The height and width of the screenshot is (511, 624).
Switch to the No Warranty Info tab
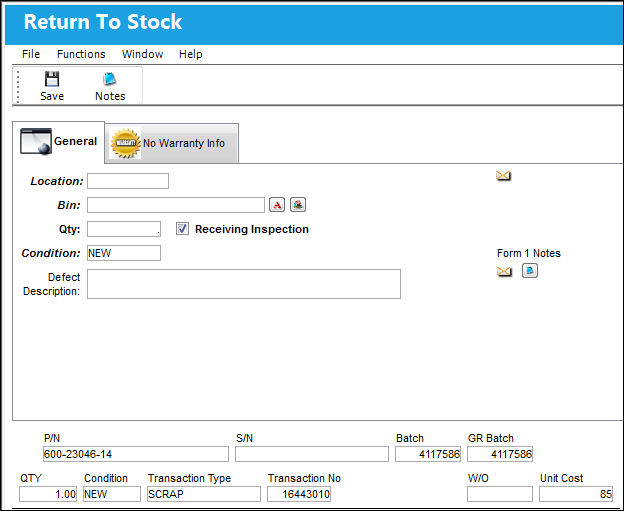pos(172,143)
